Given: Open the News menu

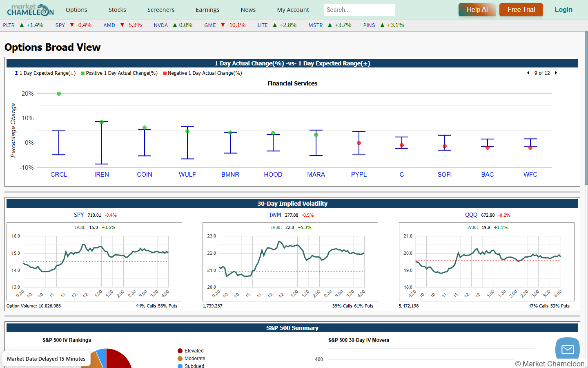Looking at the screenshot, I should (248, 10).
